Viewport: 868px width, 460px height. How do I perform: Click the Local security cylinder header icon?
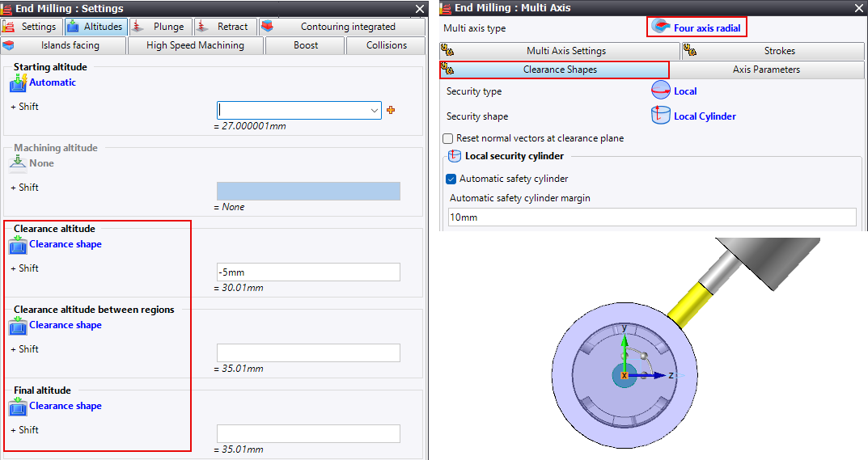point(454,155)
